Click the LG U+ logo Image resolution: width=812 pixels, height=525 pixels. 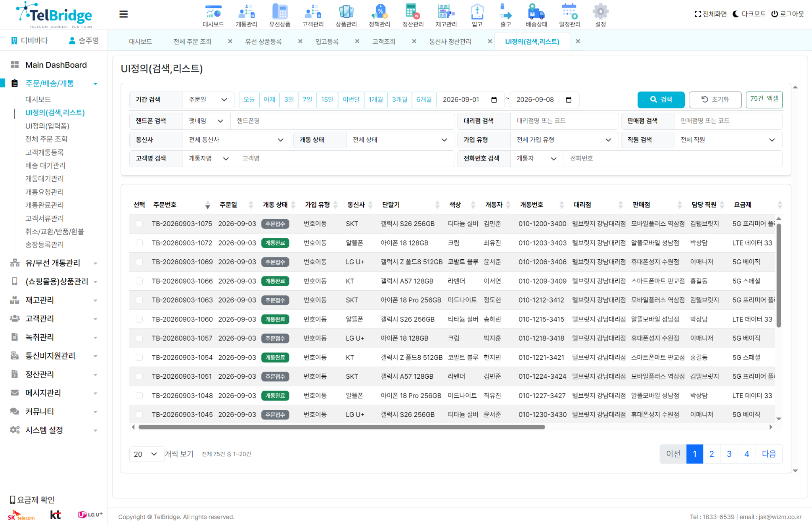pos(90,515)
